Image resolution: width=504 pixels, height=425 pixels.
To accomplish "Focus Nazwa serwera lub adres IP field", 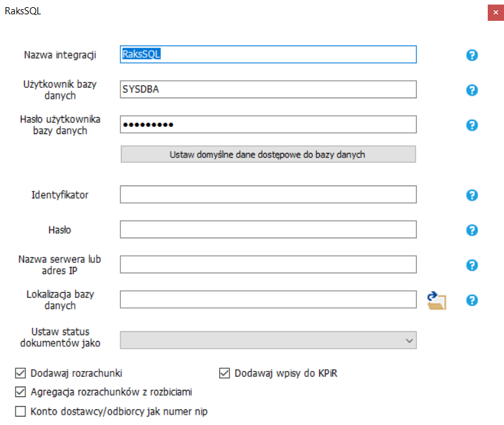I will tap(269, 264).
